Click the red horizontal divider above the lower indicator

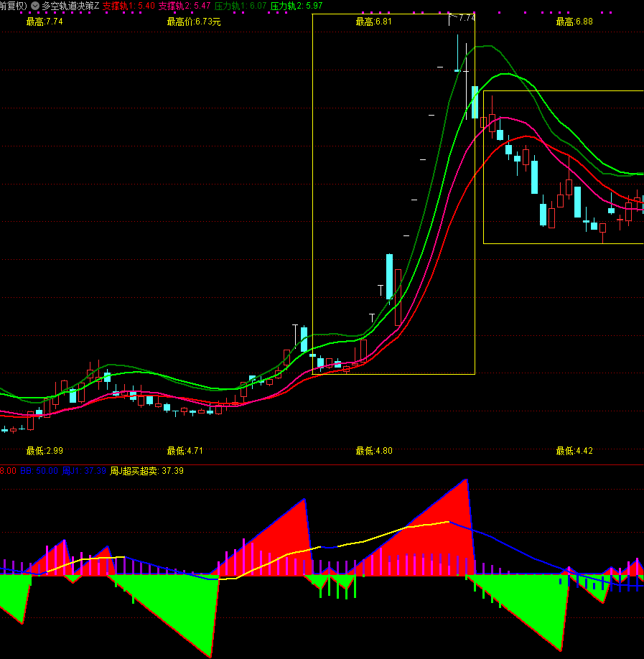pos(322,464)
